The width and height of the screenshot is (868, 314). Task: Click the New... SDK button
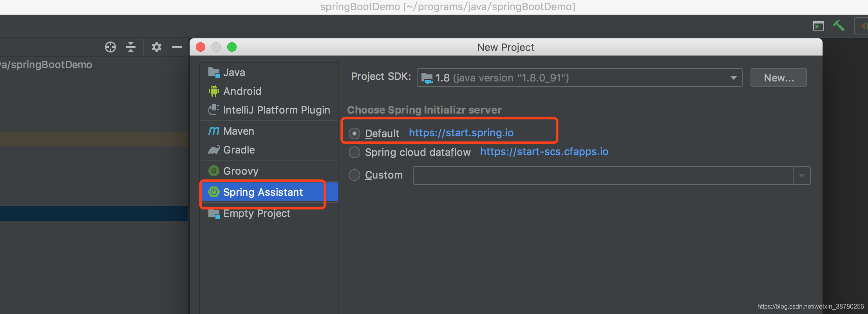[x=779, y=78]
